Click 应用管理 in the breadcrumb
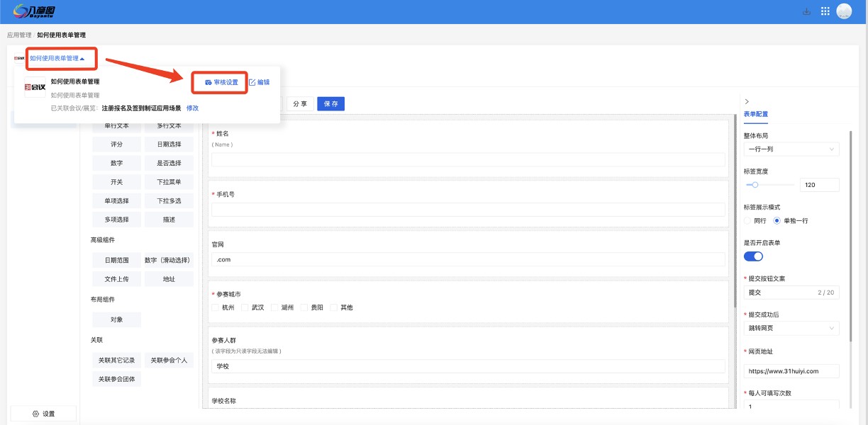Image resolution: width=868 pixels, height=425 pixels. coord(19,35)
